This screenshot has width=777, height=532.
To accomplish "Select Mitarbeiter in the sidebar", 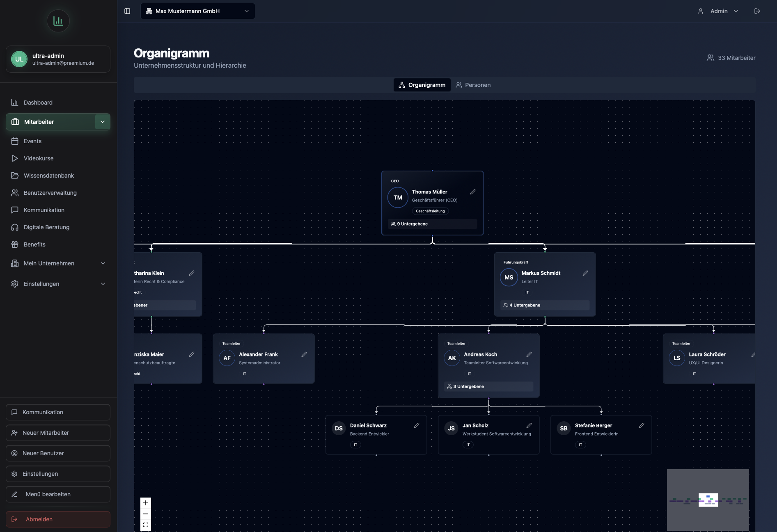I will point(50,122).
